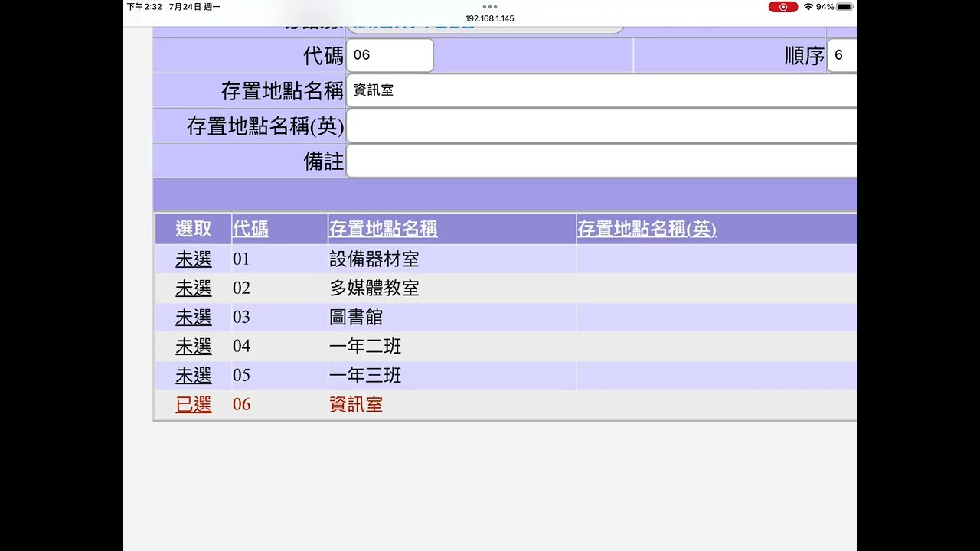Tap the 192.168.1.145 address bar
Viewport: 980px width, 551px height.
[490, 18]
